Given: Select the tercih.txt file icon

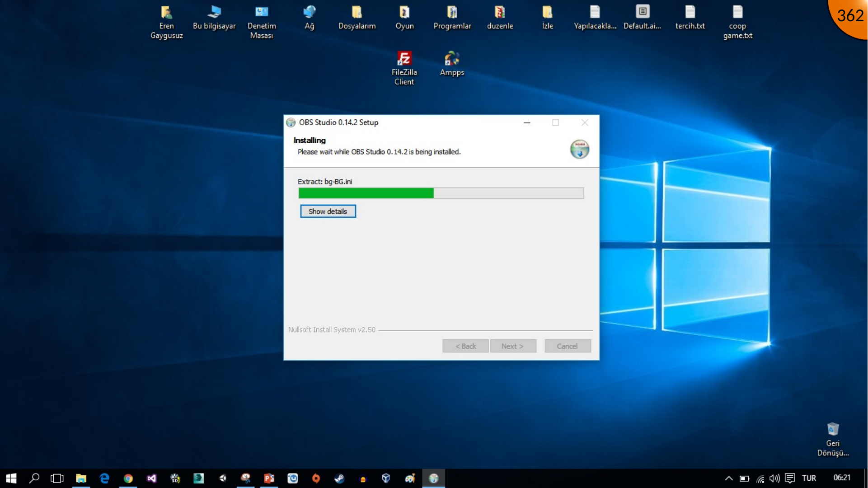Looking at the screenshot, I should click(690, 18).
